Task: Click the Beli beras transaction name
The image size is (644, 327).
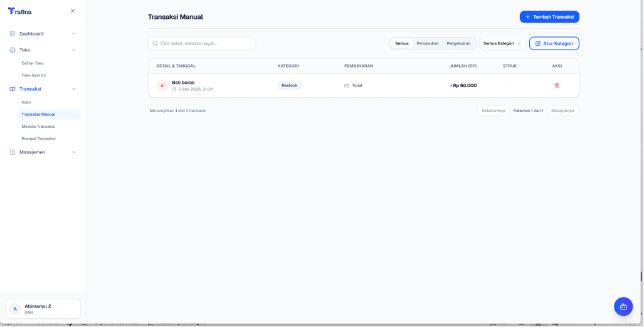Action: pos(183,83)
